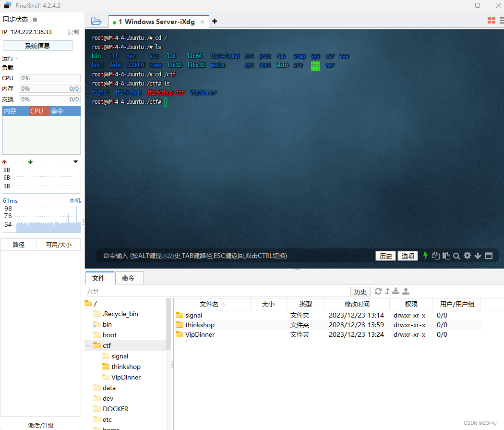Select the CPU tab in monitor panel
504x430 pixels.
(x=38, y=111)
